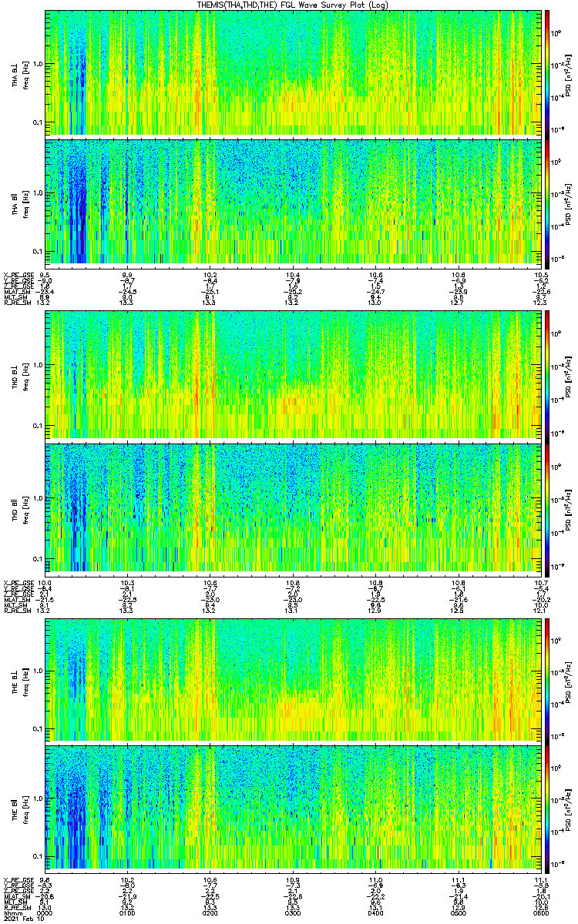The height and width of the screenshot is (924, 578).
Task: Click the X_RE_GSE row label under THE panels
Action: click(x=18, y=879)
